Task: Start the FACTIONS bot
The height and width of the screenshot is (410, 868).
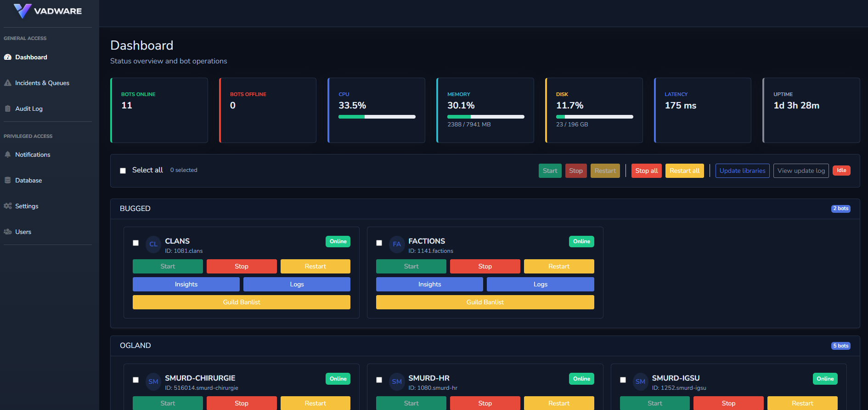Action: point(411,266)
